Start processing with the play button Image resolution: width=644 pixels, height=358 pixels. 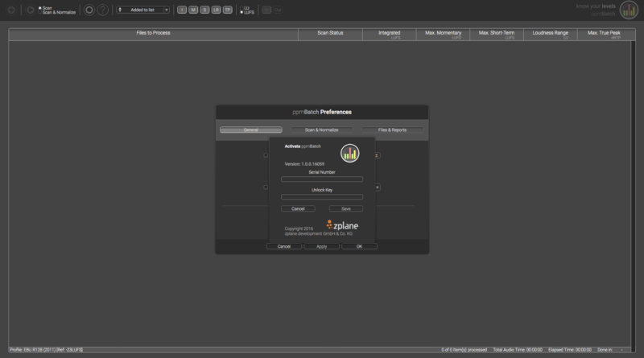coord(30,10)
